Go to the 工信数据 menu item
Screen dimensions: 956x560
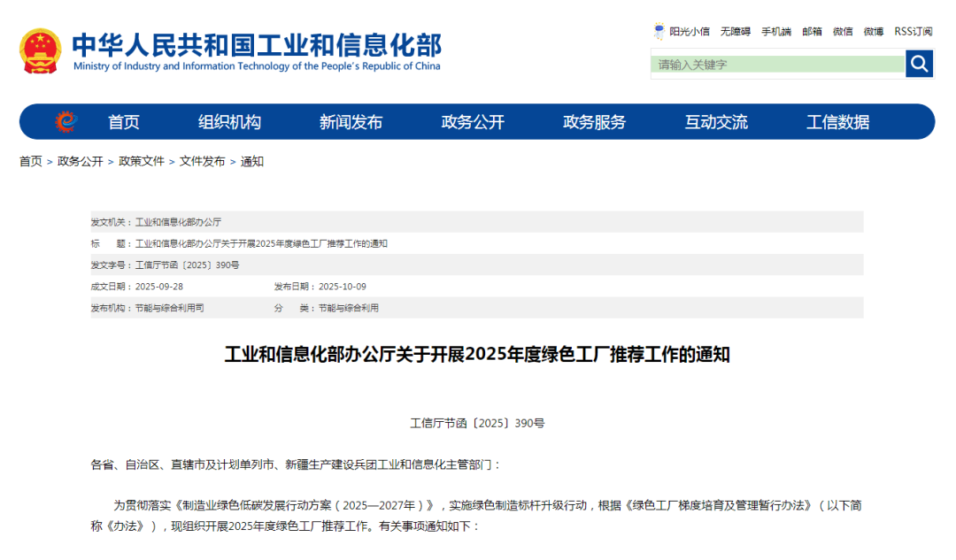(837, 122)
